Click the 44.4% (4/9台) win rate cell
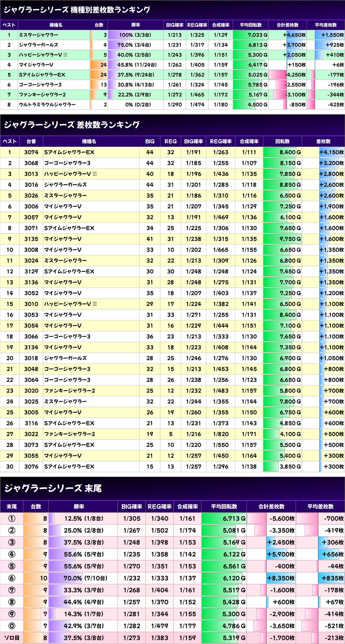Viewport: 345px width, 644px height. 83,602
